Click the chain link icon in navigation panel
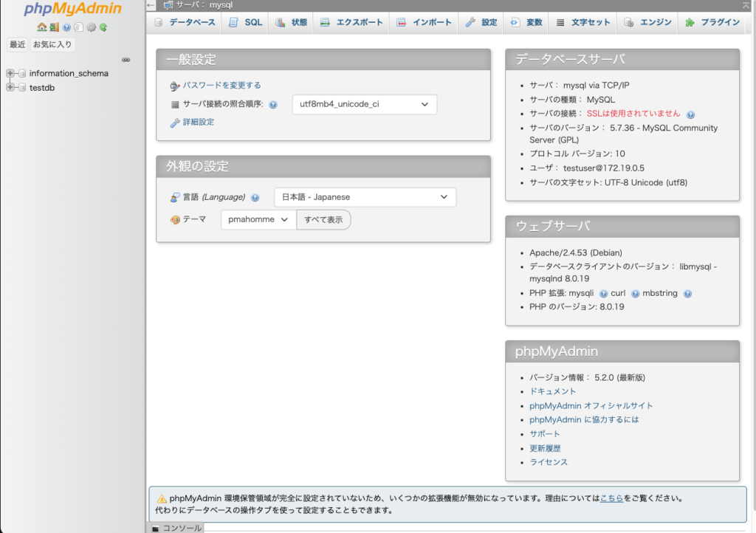This screenshot has width=756, height=533. (126, 60)
